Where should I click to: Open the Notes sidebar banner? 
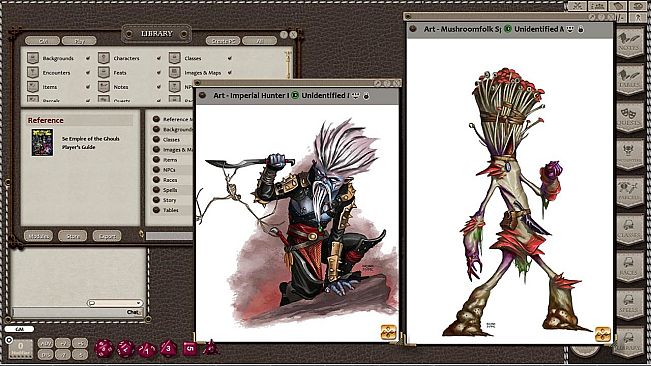coord(629,44)
